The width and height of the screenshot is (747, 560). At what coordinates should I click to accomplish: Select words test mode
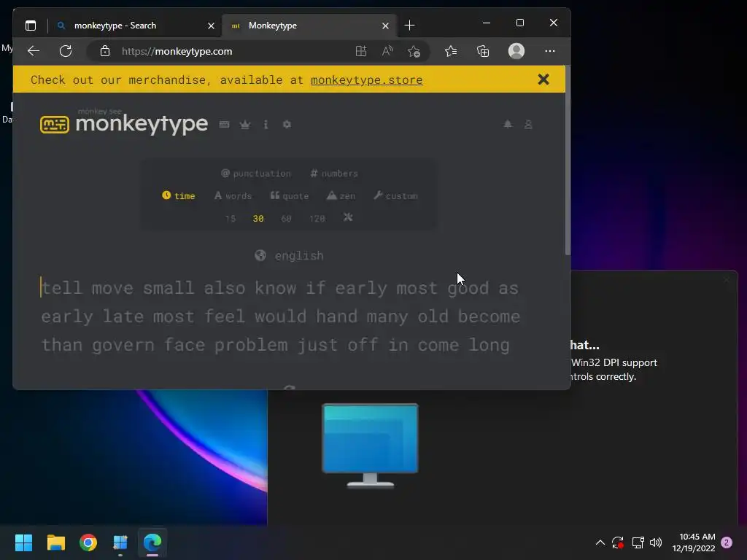click(233, 195)
